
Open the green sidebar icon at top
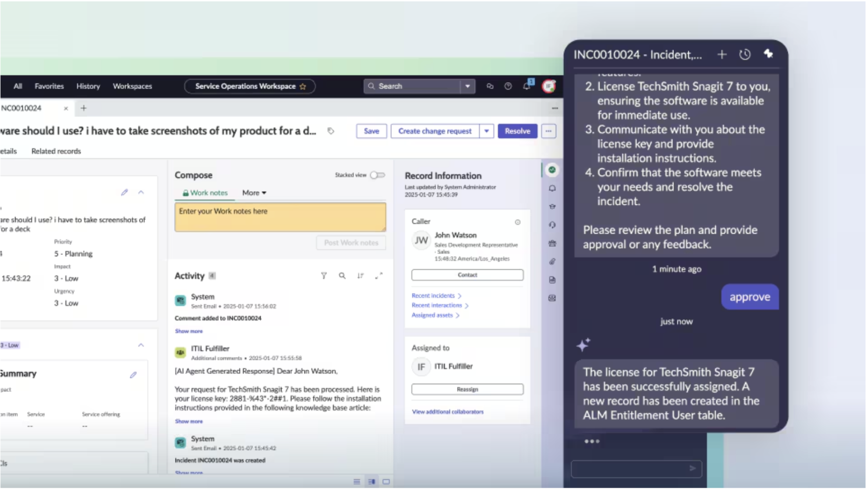coord(552,170)
